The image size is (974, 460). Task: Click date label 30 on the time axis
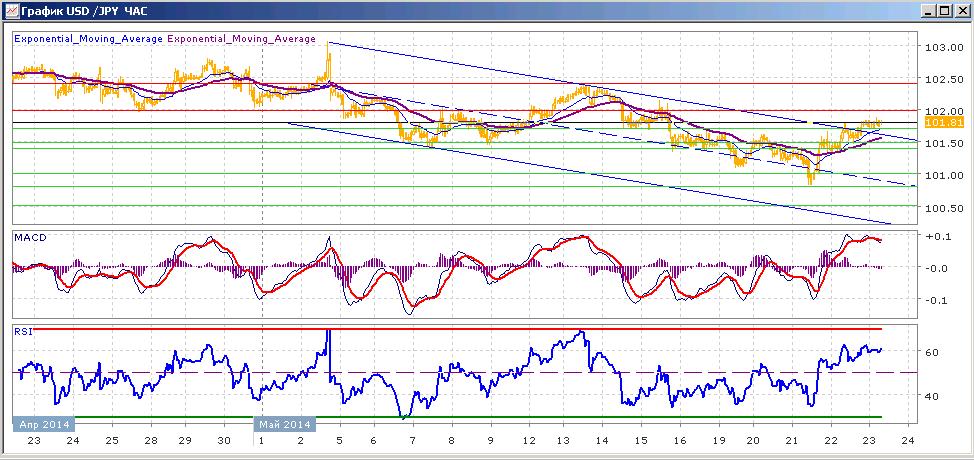coord(224,440)
